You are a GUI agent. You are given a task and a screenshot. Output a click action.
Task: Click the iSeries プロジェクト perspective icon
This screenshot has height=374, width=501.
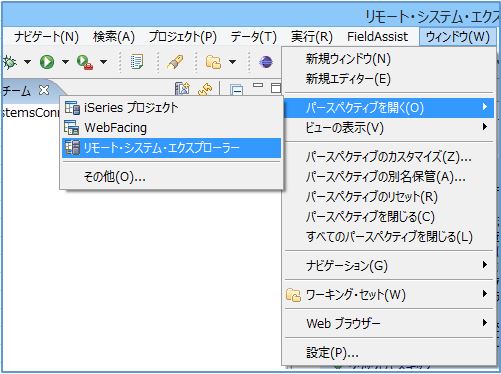coord(72,108)
